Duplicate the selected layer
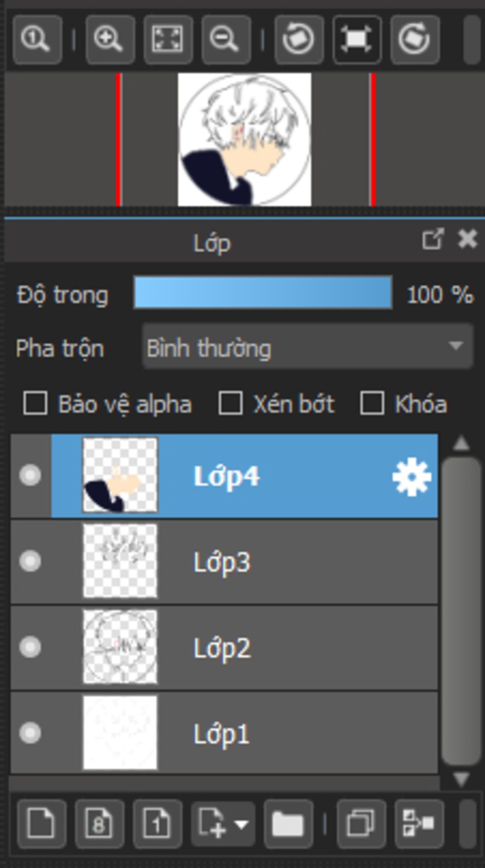The height and width of the screenshot is (868, 485). pyautogui.click(x=361, y=823)
